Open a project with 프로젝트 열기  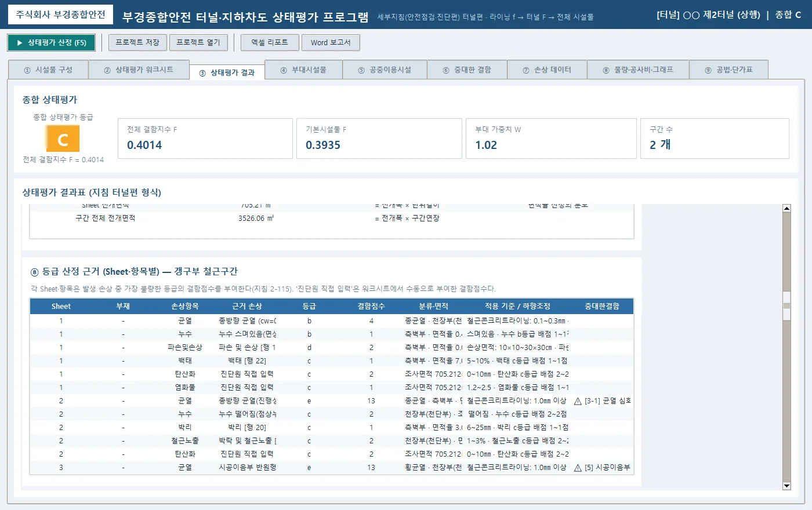pos(198,42)
